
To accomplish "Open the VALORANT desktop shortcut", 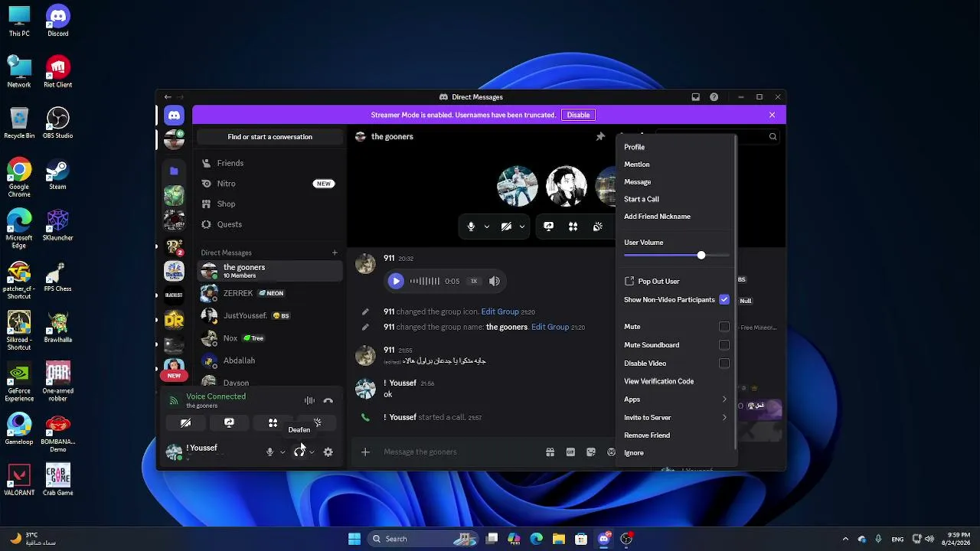I will click(19, 480).
